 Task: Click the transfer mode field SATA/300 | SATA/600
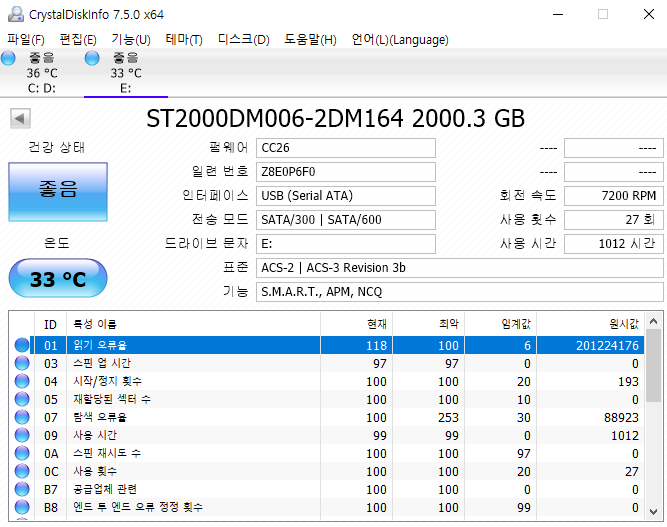(x=346, y=220)
